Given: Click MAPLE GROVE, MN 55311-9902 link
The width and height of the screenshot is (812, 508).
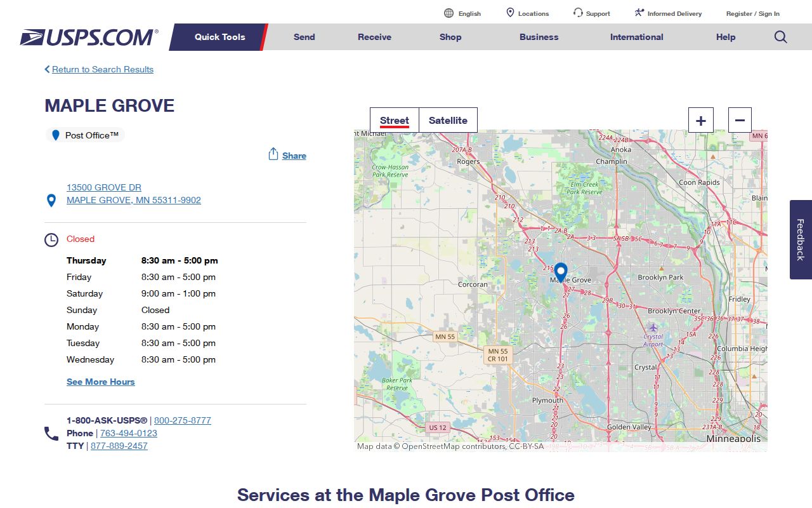Looking at the screenshot, I should pos(134,200).
